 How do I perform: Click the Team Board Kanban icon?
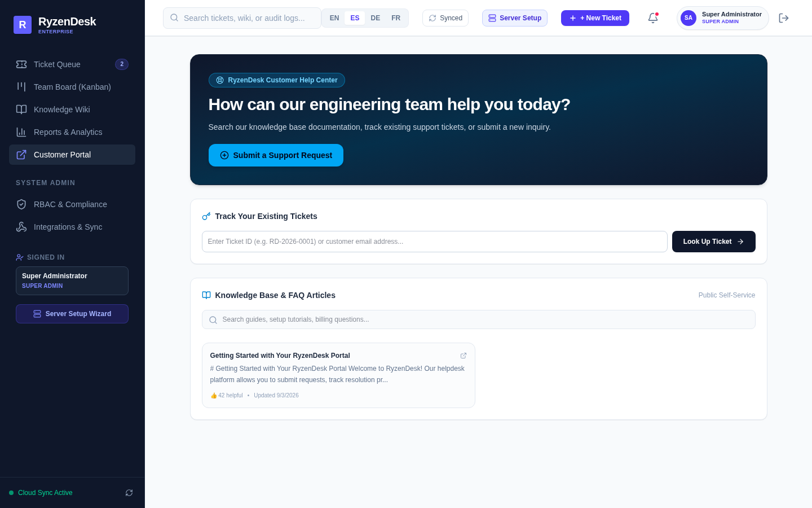click(x=21, y=87)
